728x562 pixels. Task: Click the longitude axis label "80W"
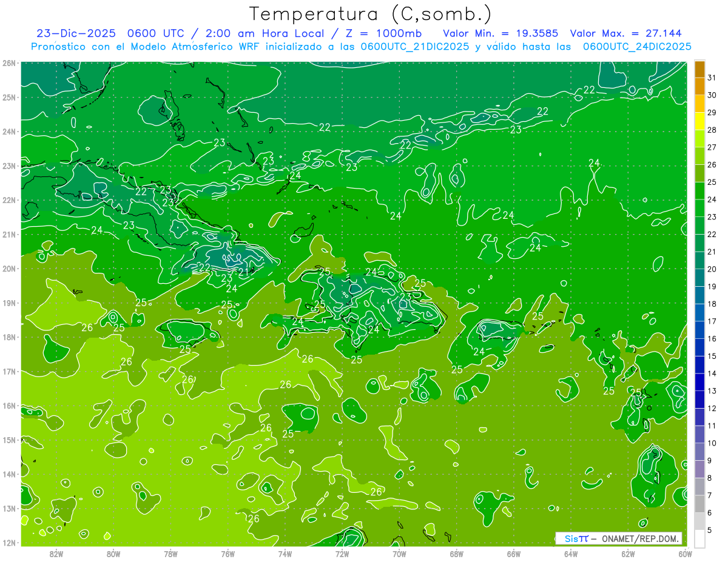(x=113, y=553)
